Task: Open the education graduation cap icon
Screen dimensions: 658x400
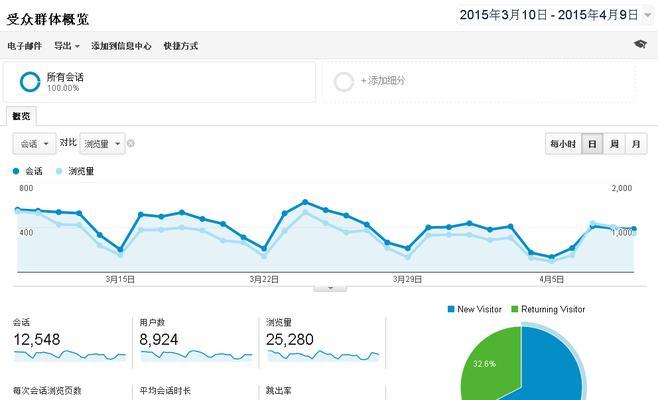Action: click(640, 44)
